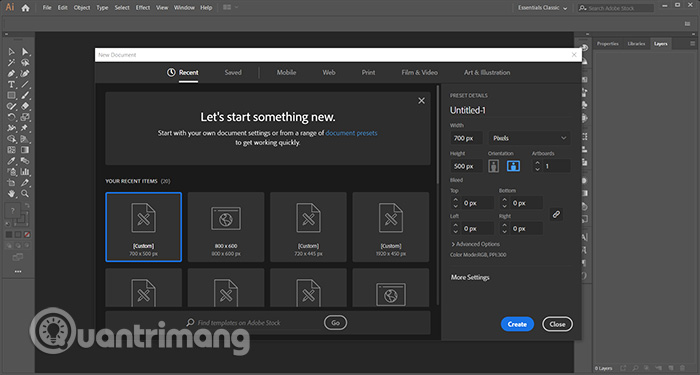Click the Fill color box
This screenshot has width=700, height=375.
coord(12,210)
